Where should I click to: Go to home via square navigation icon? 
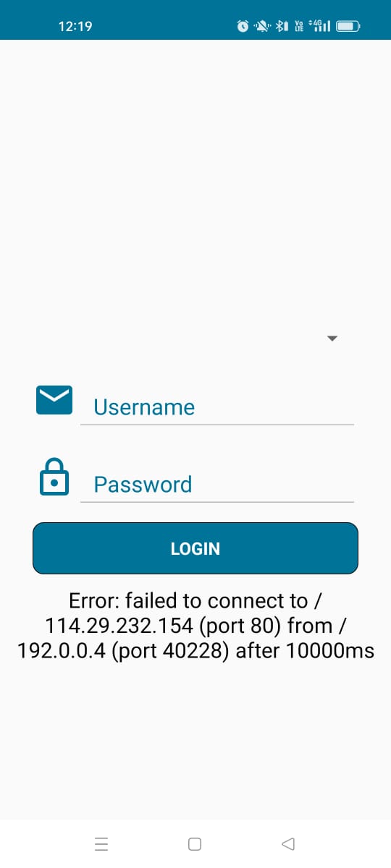195,843
